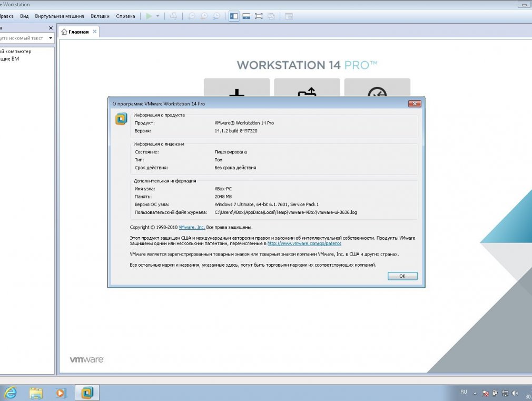Open the library search filter dropdown arrow
Image resolution: width=532 pixels, height=401 pixels.
(51, 38)
